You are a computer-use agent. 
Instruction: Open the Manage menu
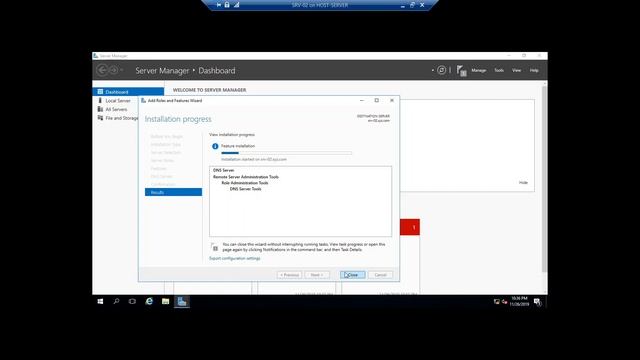(479, 70)
